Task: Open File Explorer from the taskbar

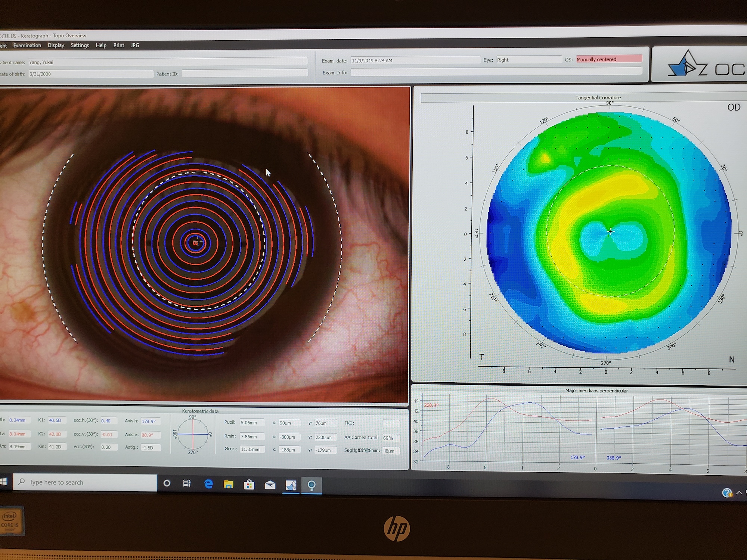Action: pyautogui.click(x=229, y=484)
